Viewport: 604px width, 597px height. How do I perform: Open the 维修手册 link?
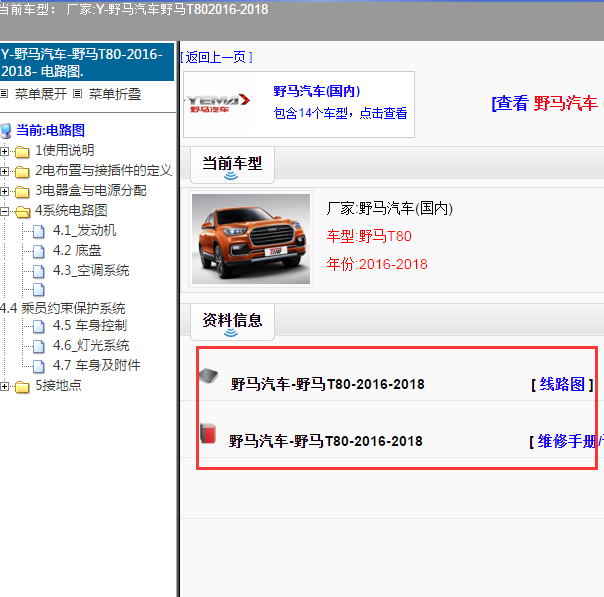click(x=567, y=441)
